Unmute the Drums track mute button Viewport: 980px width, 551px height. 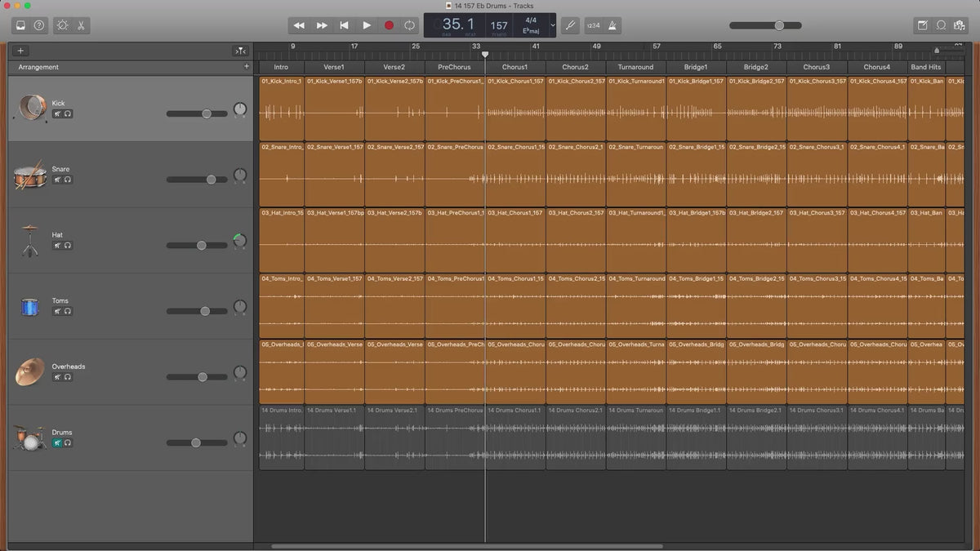(x=57, y=442)
